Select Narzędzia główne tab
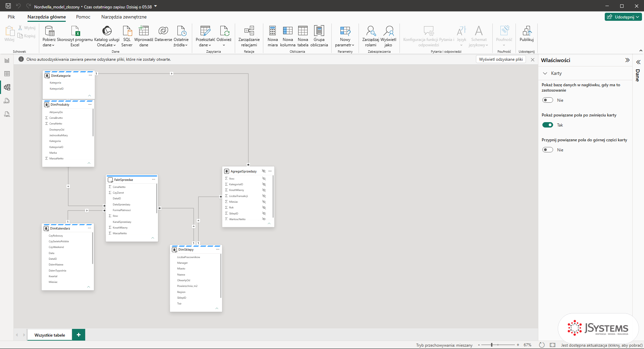This screenshot has height=349, width=644. 47,17
